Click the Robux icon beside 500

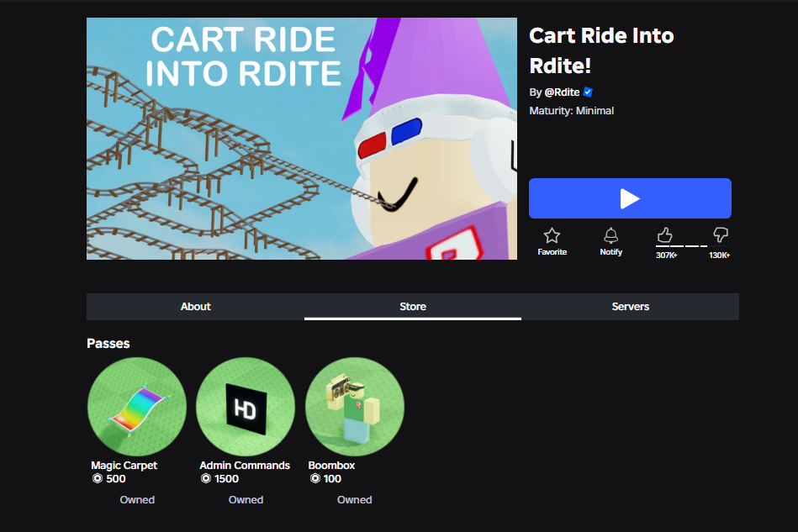tap(98, 478)
